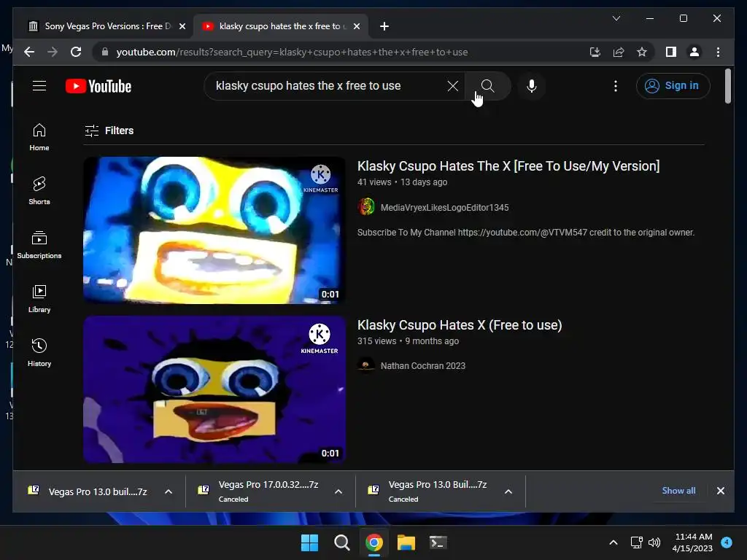
Task: Expand options for Vegas Pro 13.0 buil download
Action: tap(169, 491)
